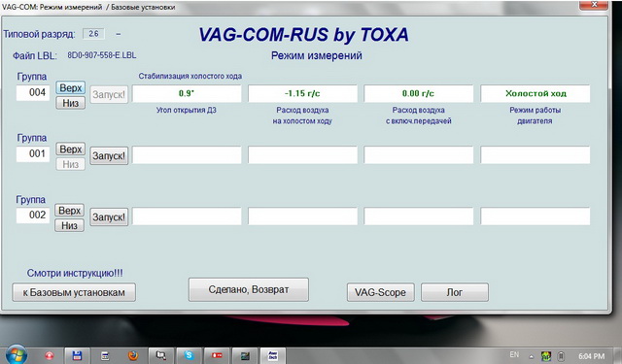Decrease group 004 with Низ button
622x364 pixels.
[x=71, y=103]
